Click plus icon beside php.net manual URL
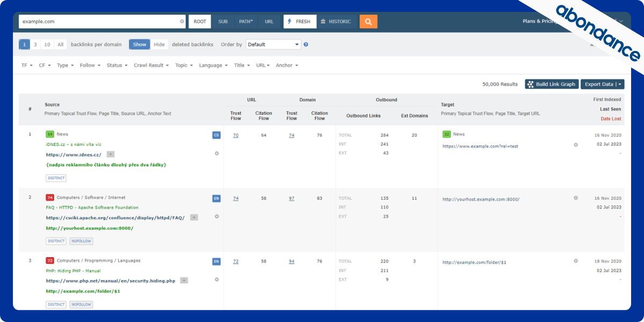The width and height of the screenshot is (644, 322). tap(184, 280)
